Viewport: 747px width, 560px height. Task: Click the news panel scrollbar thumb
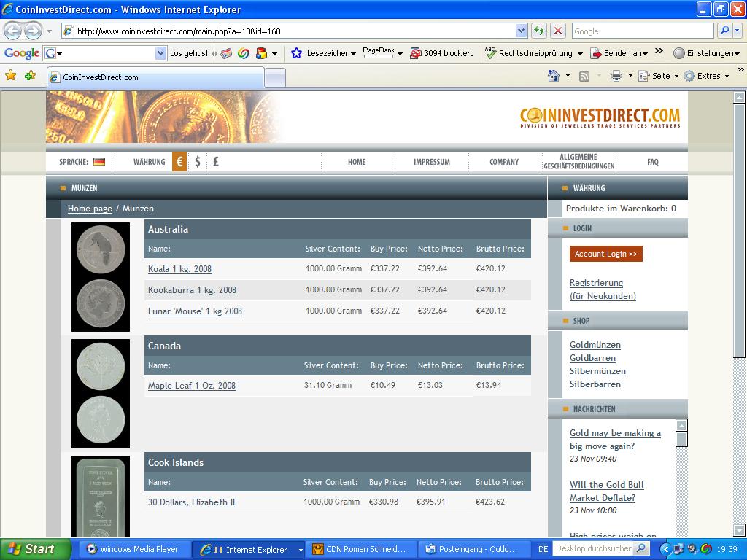[682, 439]
